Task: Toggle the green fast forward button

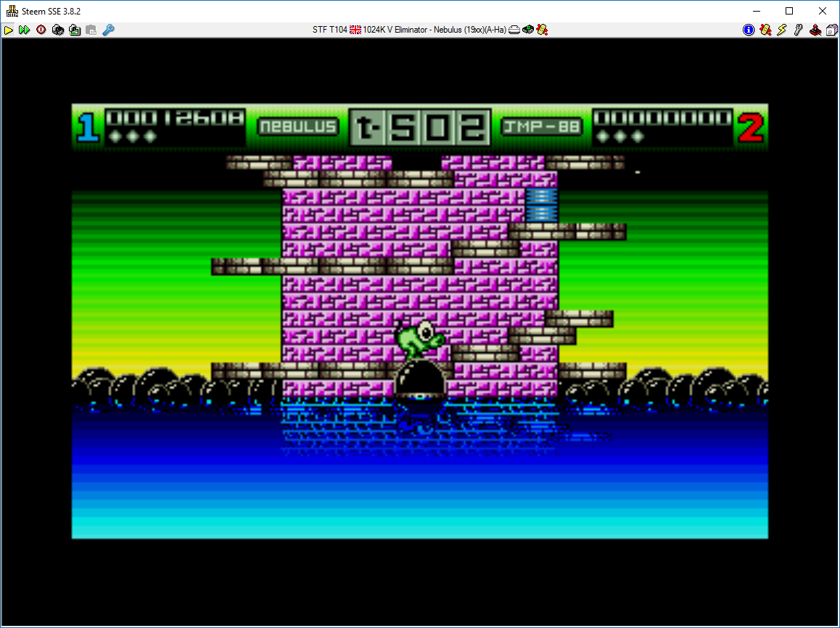Action: coord(25,30)
